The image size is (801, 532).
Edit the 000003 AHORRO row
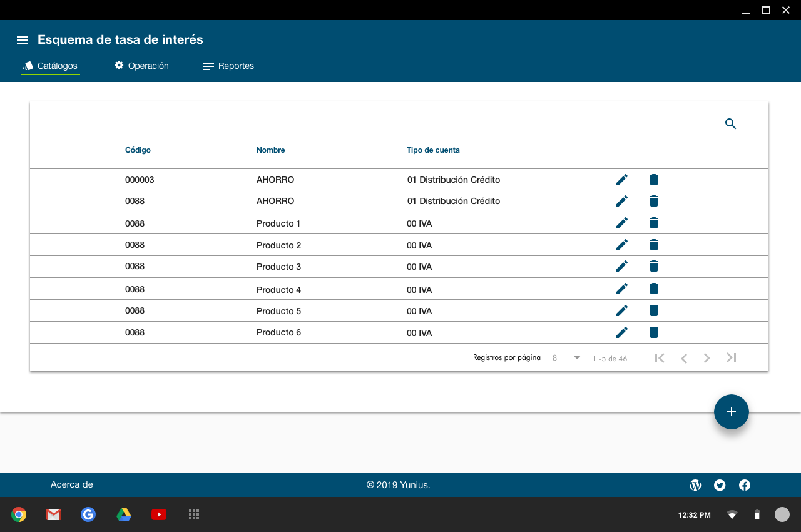click(x=621, y=180)
